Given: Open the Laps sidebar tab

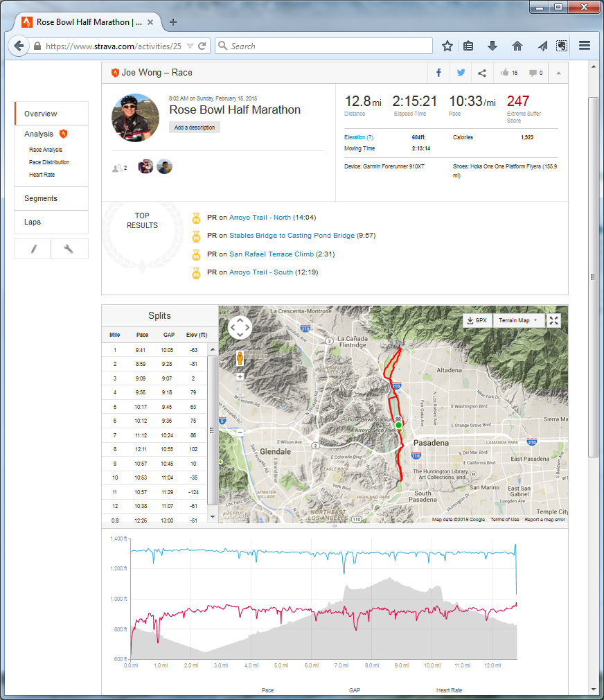Looking at the screenshot, I should 33,222.
